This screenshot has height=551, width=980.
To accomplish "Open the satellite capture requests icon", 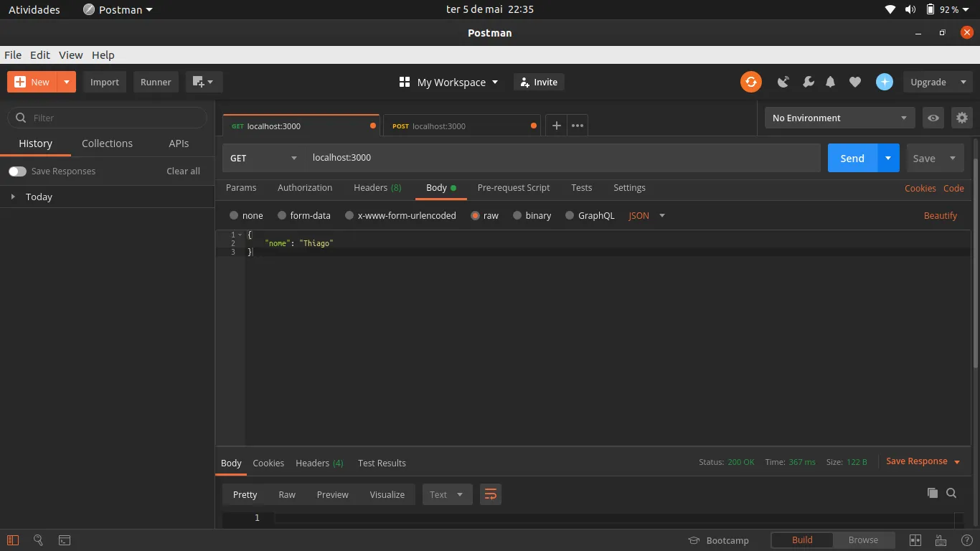I will 783,82.
